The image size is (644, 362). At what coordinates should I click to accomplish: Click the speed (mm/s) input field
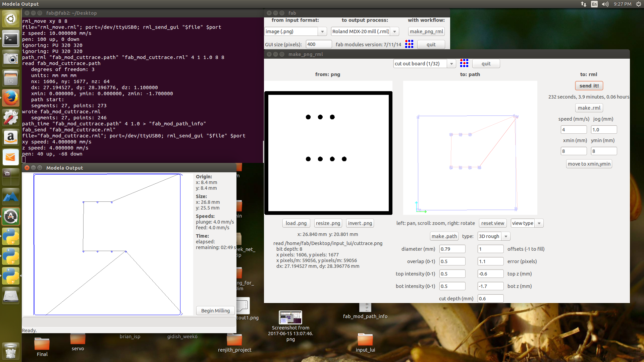pyautogui.click(x=574, y=130)
